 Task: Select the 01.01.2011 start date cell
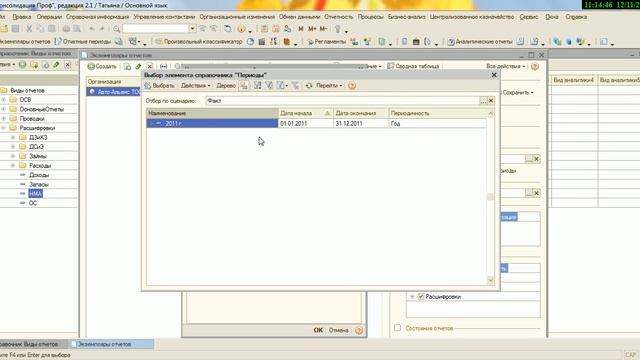tap(305, 123)
